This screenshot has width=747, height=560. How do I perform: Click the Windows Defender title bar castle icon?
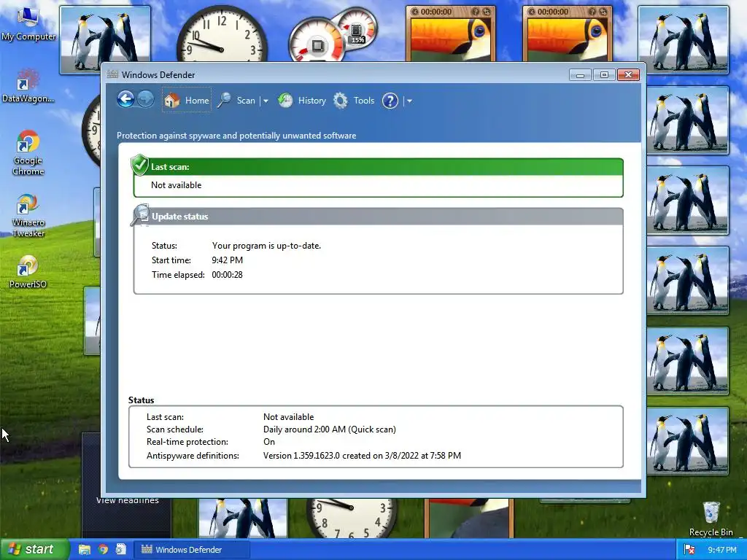point(112,74)
